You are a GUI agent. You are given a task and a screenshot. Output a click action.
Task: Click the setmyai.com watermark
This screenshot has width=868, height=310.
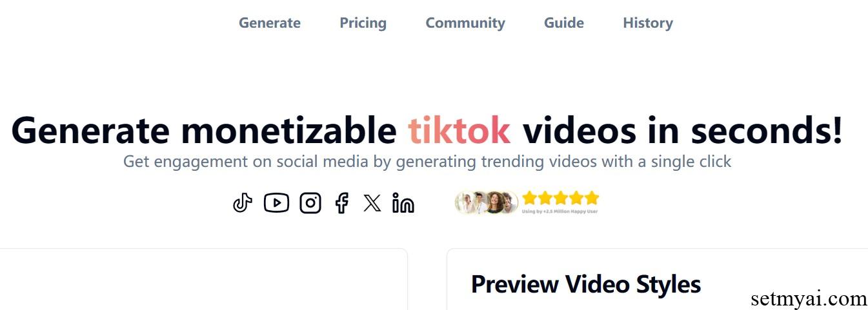pyautogui.click(x=809, y=299)
